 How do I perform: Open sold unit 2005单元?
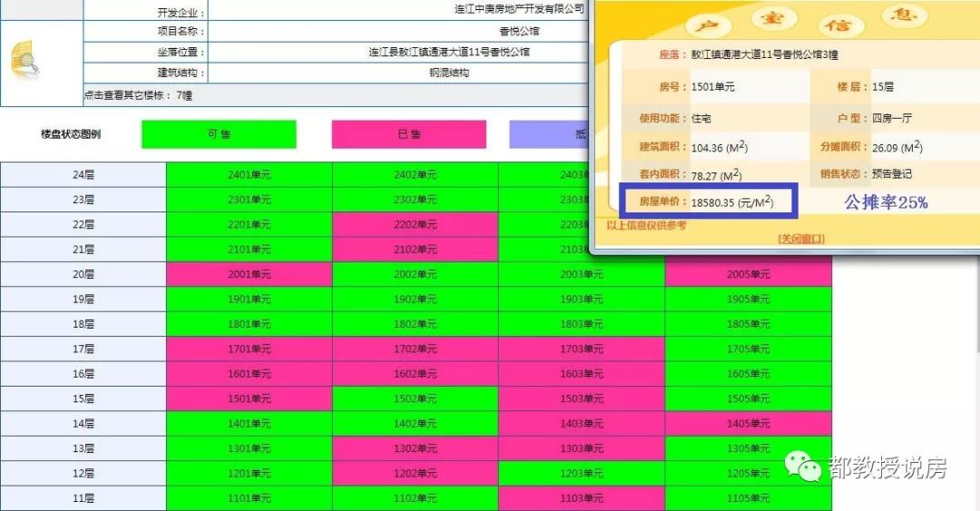(748, 275)
